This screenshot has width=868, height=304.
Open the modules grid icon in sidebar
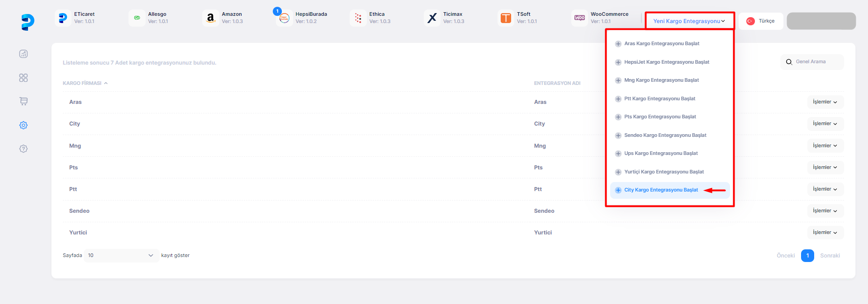point(24,78)
